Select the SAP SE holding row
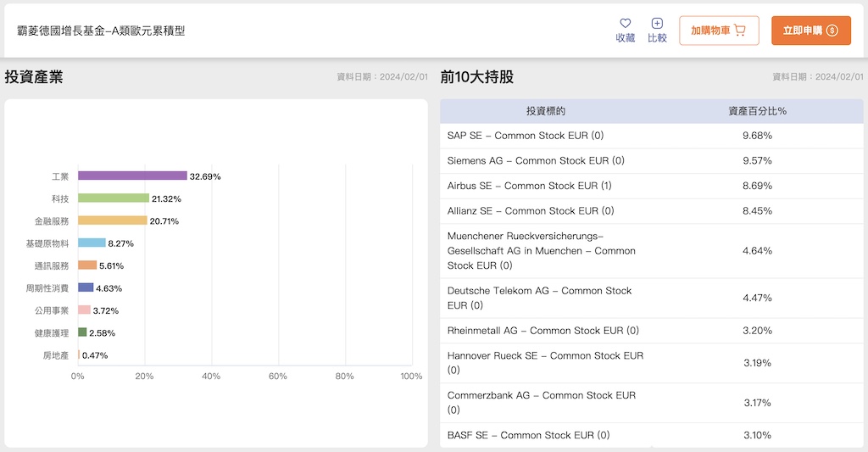Image resolution: width=868 pixels, height=452 pixels. [x=650, y=136]
